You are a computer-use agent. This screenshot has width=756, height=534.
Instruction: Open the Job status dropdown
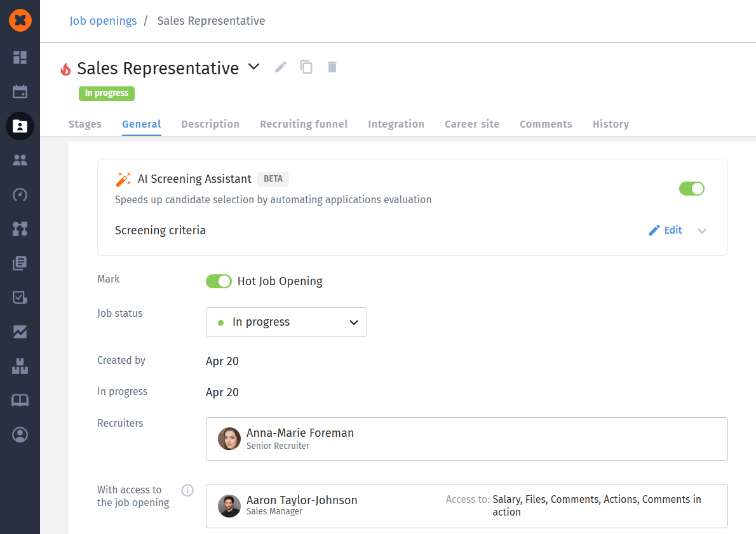pos(287,323)
